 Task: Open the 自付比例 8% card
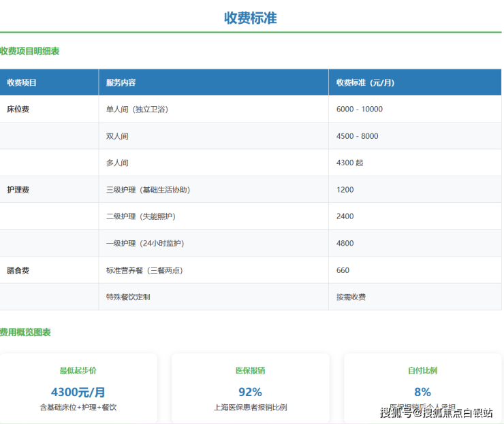pyautogui.click(x=422, y=388)
